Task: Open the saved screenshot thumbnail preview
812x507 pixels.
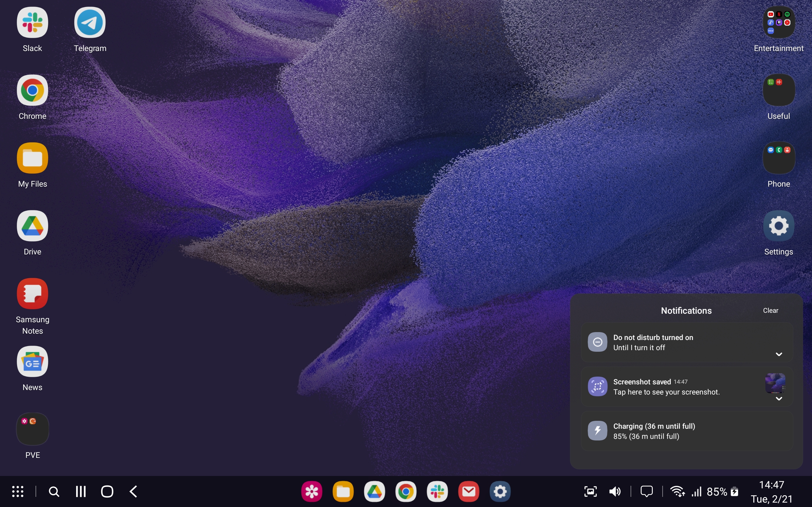Action: (x=775, y=383)
